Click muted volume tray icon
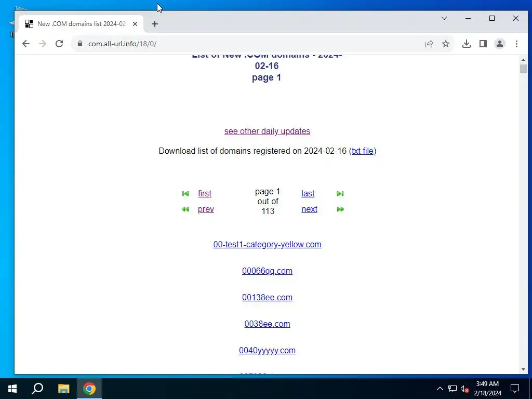The height and width of the screenshot is (399, 532). click(464, 389)
